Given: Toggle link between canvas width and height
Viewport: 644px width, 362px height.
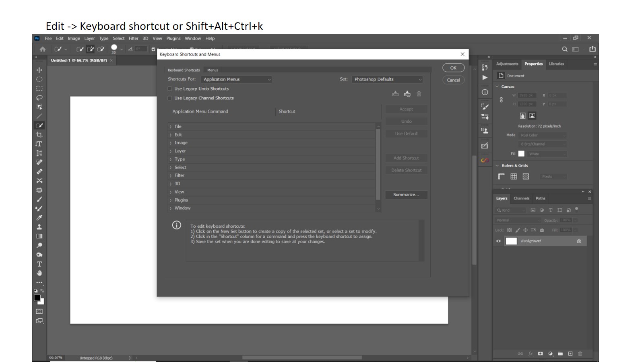Looking at the screenshot, I should (x=501, y=100).
